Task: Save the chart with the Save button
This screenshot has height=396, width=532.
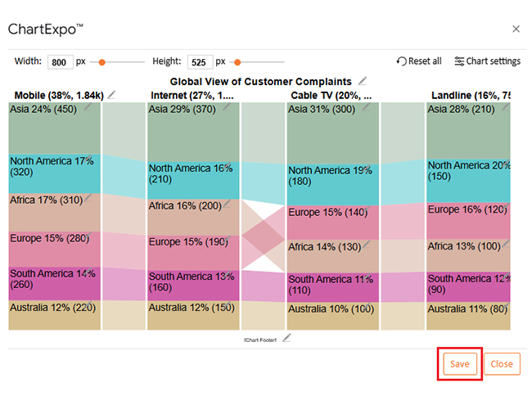Action: click(x=459, y=364)
